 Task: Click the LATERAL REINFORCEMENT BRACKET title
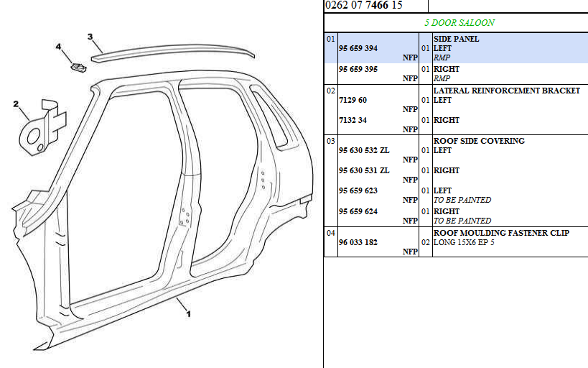506,91
